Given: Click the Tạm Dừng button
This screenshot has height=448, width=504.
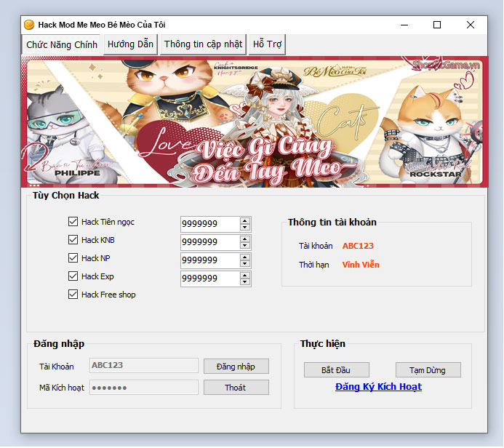Looking at the screenshot, I should (428, 370).
